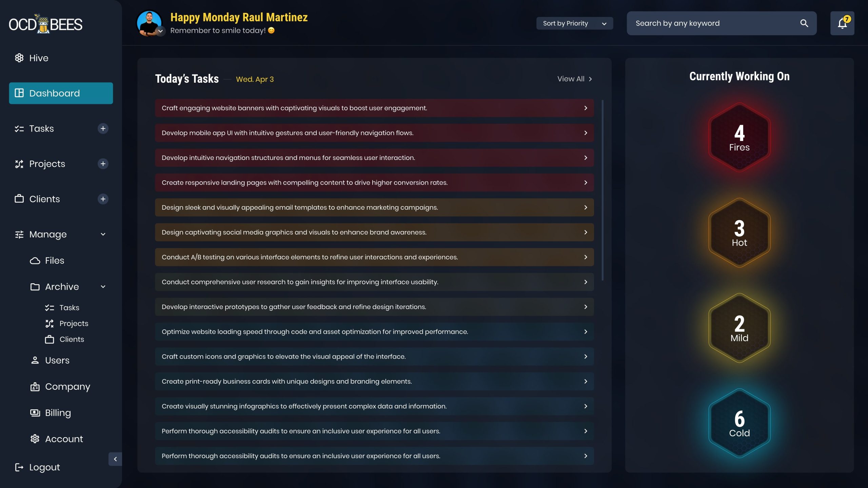This screenshot has width=868, height=488.
Task: Click the red Fires hexagon
Action: pyautogui.click(x=739, y=138)
